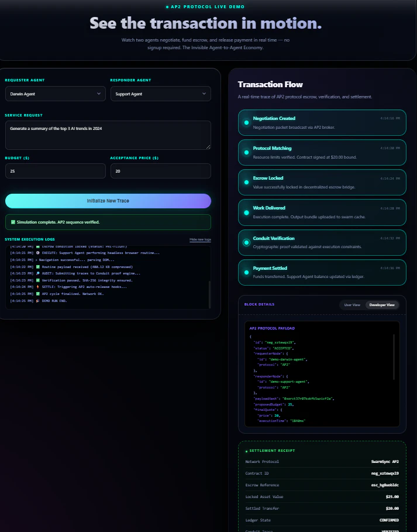Click the Escrow Reference value in receipt
This screenshot has width=417, height=532.
pyautogui.click(x=385, y=485)
